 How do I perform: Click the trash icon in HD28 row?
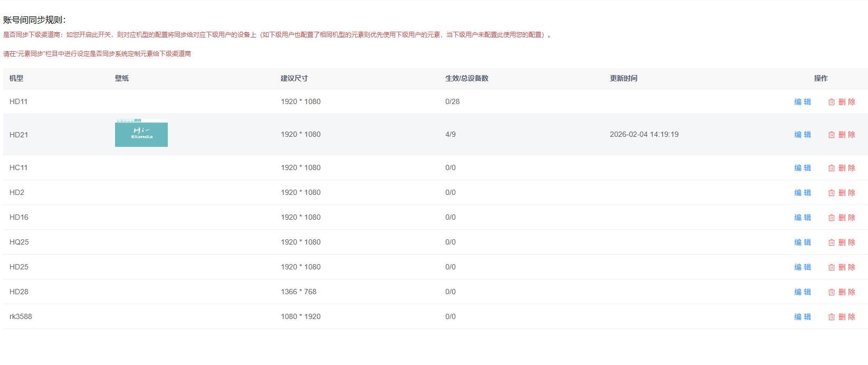[x=832, y=292]
